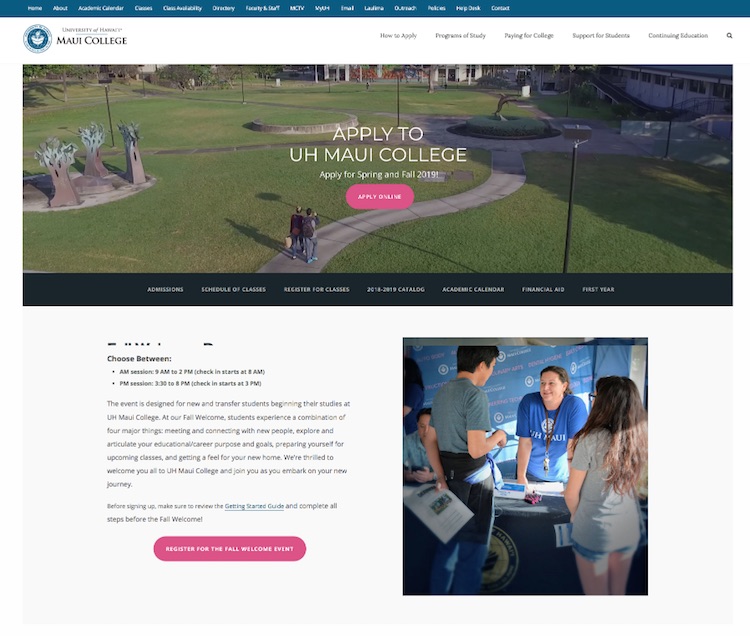Click Register for the Fall Welcome Event
This screenshot has width=750, height=636.
pos(230,549)
